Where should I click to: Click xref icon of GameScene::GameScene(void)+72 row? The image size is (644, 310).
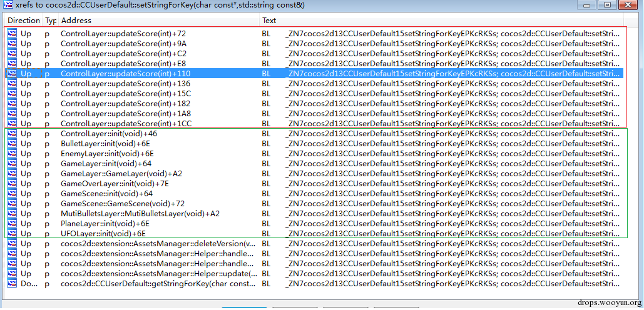[11, 203]
